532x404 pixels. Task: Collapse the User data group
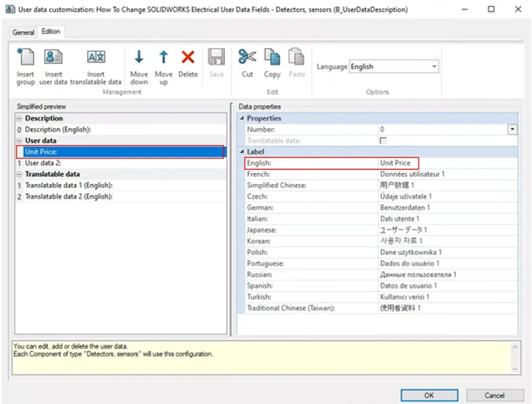[19, 141]
